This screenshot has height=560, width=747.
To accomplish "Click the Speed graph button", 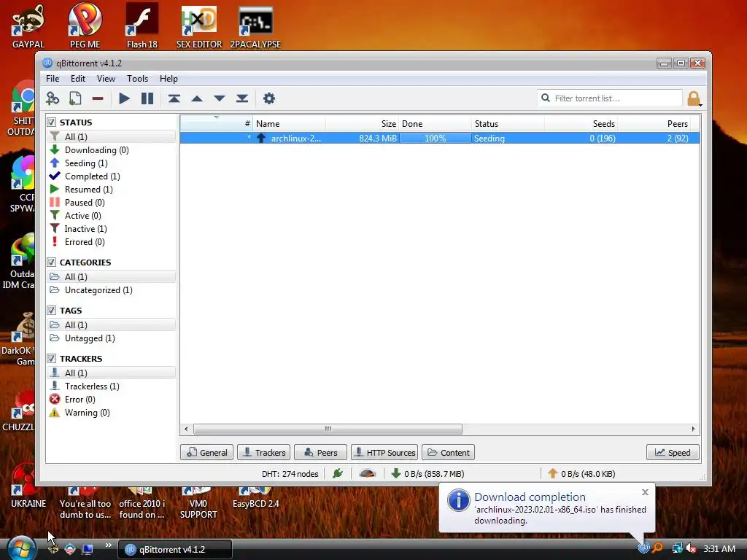I will point(673,452).
